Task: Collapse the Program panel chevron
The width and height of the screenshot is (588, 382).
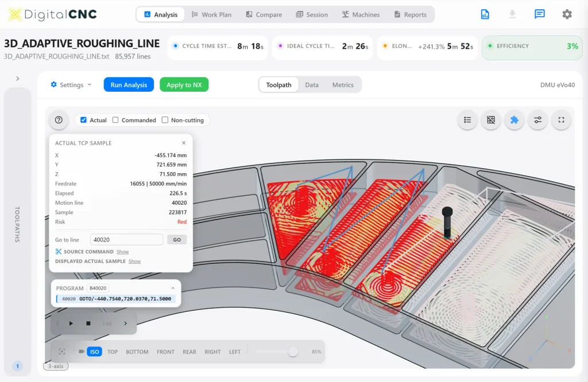Action: click(173, 288)
